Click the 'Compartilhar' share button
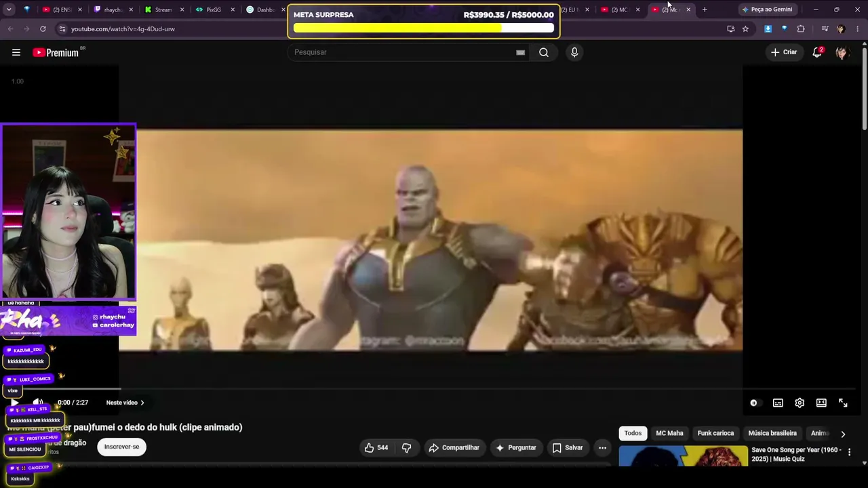The width and height of the screenshot is (868, 488). click(454, 448)
